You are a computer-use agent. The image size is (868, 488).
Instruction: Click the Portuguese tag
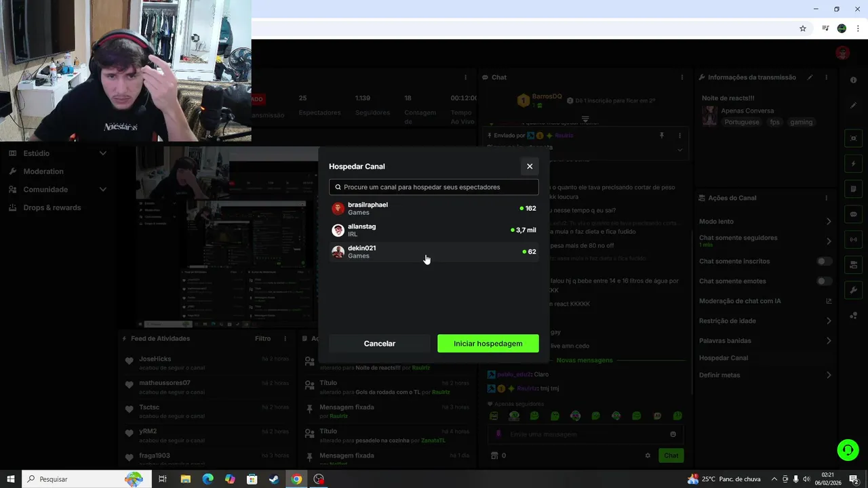click(742, 122)
